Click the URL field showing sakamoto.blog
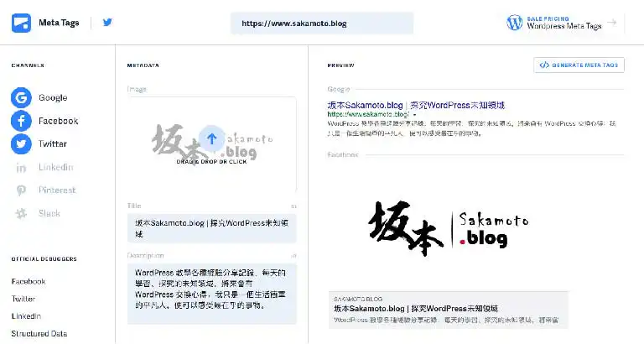This screenshot has height=344, width=644. [322, 23]
